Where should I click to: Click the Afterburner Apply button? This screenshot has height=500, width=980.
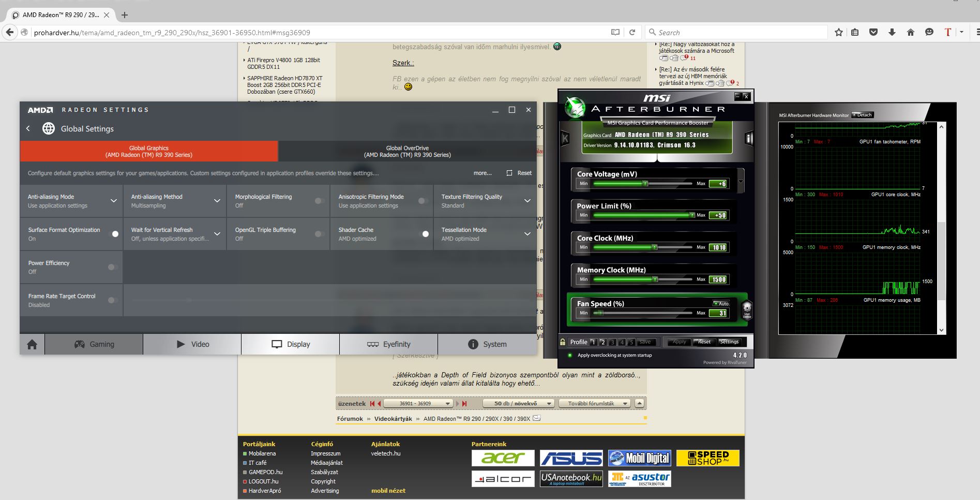679,342
